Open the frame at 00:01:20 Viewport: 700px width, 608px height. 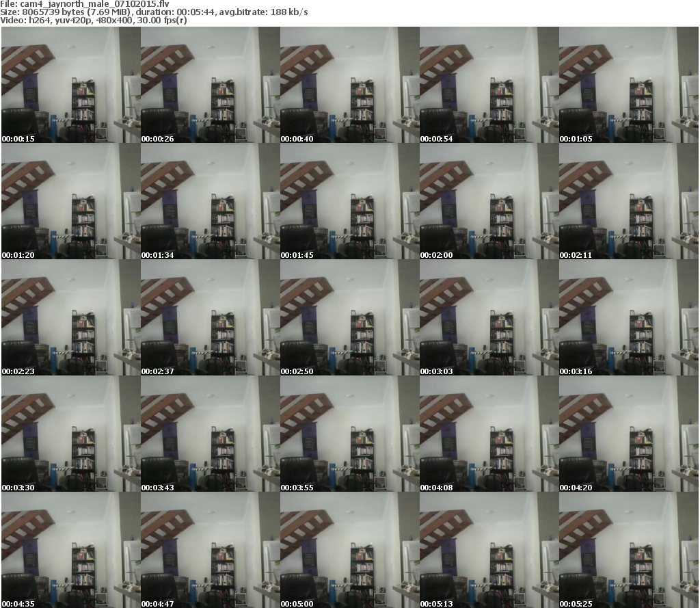click(71, 201)
